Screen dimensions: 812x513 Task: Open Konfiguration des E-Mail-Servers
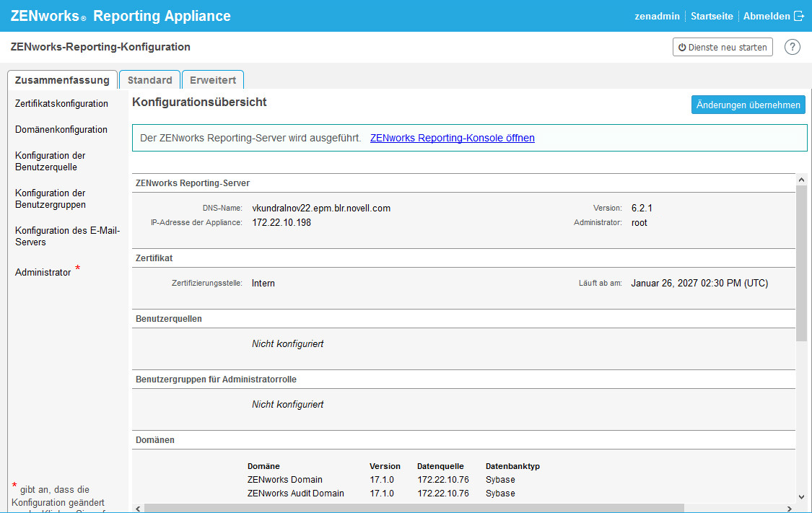coord(67,236)
